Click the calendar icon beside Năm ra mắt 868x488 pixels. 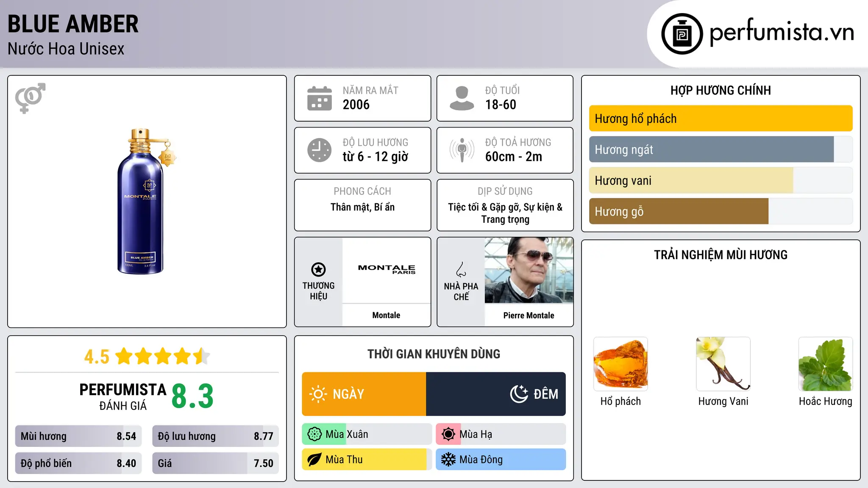[x=320, y=98]
